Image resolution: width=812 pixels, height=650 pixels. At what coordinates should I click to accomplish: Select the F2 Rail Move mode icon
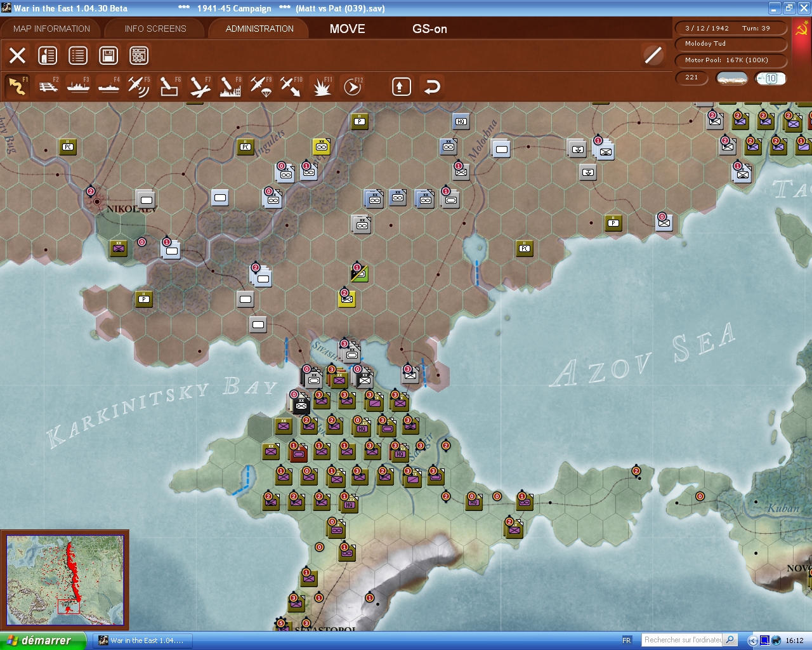click(48, 86)
